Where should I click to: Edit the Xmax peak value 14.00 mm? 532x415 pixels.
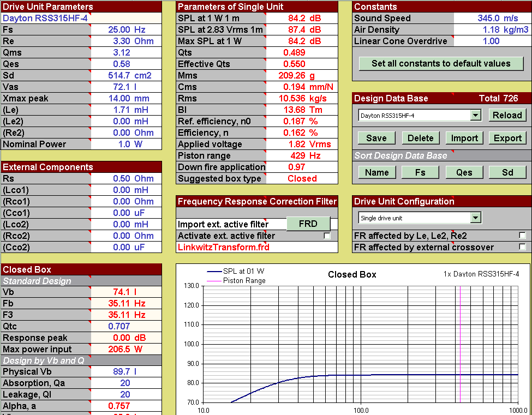[x=126, y=98]
